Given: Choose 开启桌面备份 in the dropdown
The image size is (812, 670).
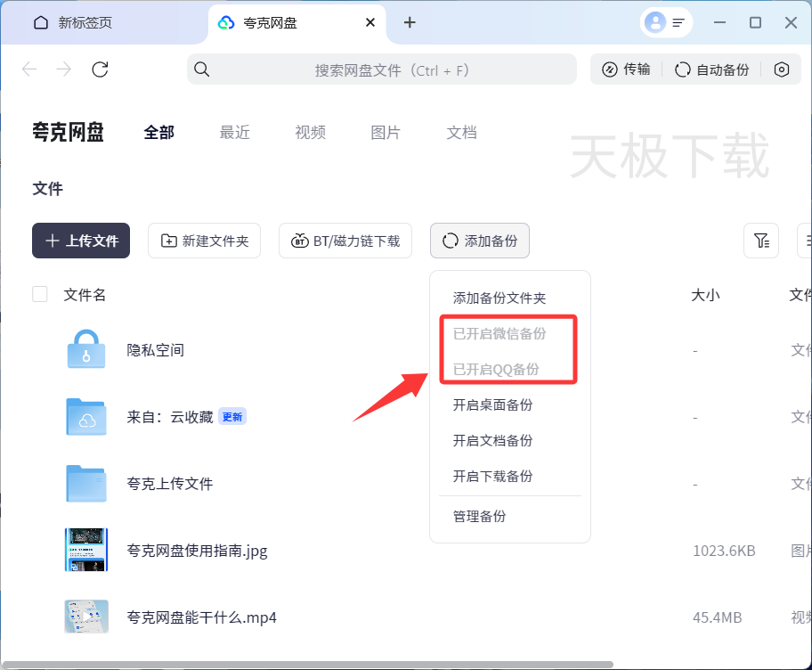Looking at the screenshot, I should (492, 405).
